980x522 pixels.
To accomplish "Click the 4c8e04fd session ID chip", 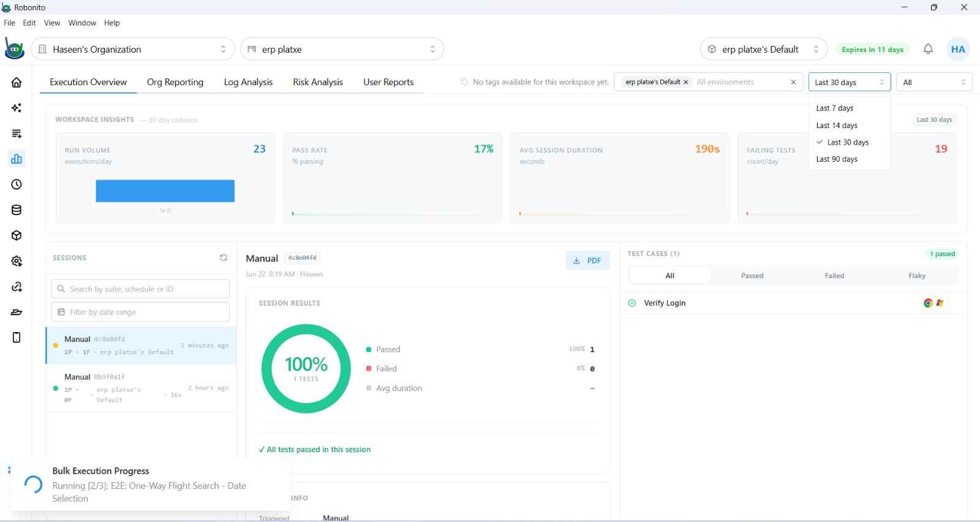I will pyautogui.click(x=303, y=258).
